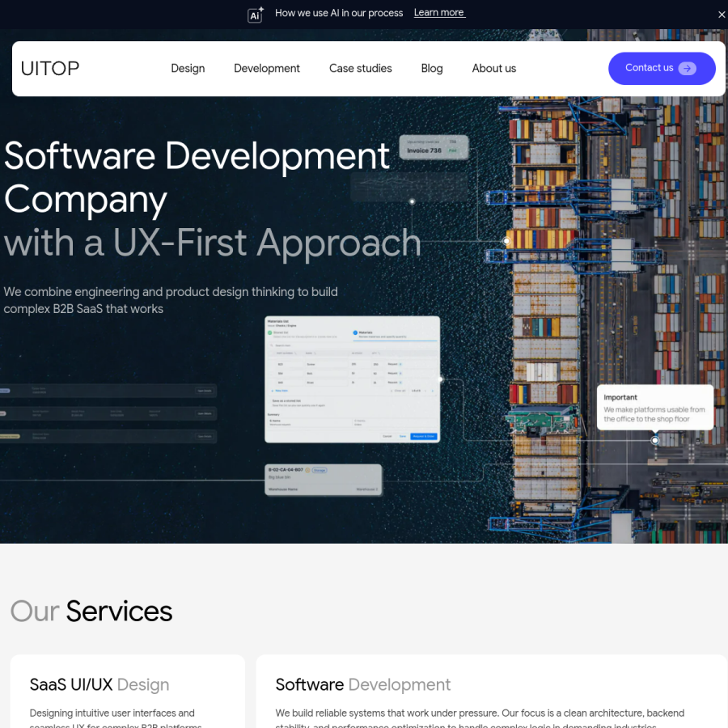
Task: Click the marker dot below Important card
Action: [x=654, y=440]
